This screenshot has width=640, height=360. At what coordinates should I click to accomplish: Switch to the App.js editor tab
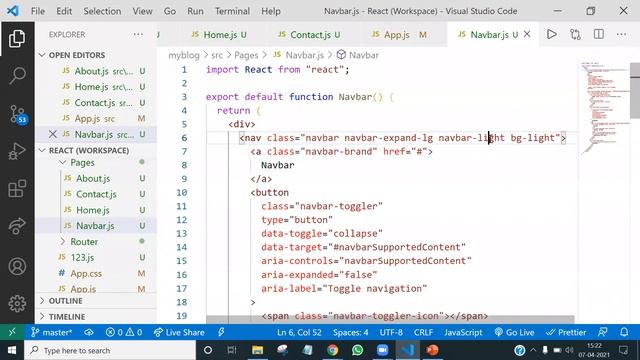tap(397, 35)
